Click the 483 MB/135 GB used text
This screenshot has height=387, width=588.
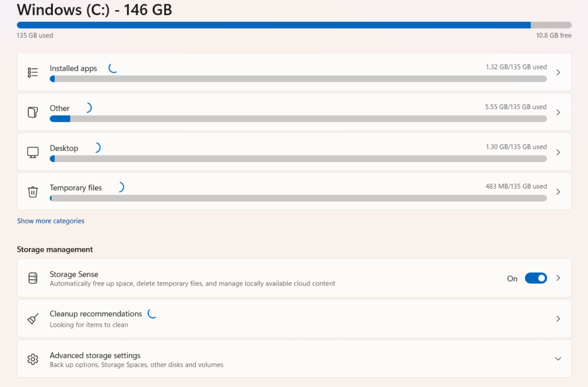(516, 187)
